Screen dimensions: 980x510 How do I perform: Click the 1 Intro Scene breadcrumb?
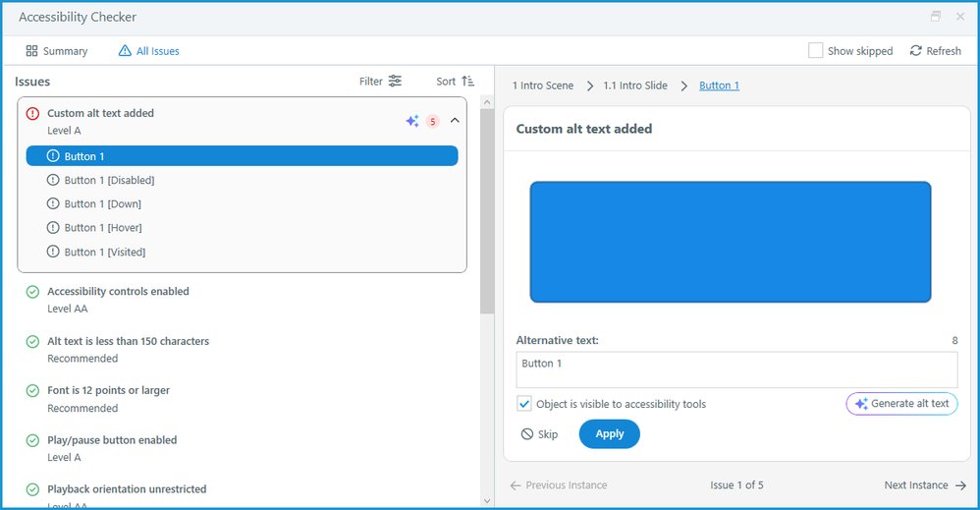coord(543,85)
